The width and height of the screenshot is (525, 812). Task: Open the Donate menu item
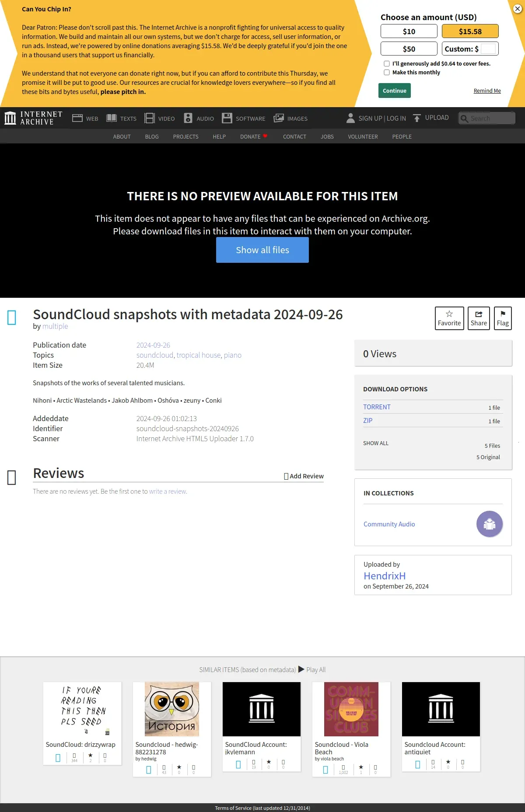[x=254, y=137]
